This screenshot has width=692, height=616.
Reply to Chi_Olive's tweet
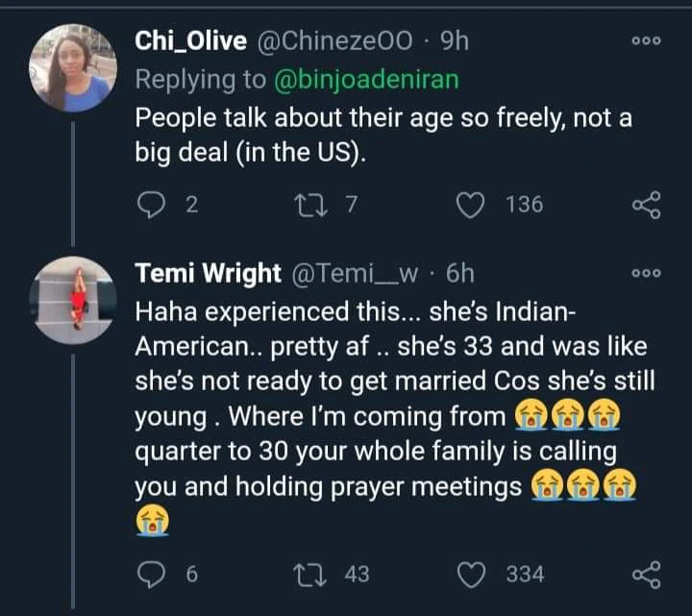click(x=151, y=204)
